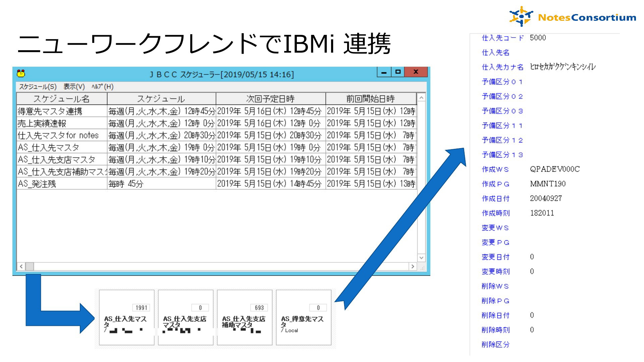Viewport: 644px width, 362px height.
Task: Click the 変更日付 field label
Action: [x=496, y=257]
